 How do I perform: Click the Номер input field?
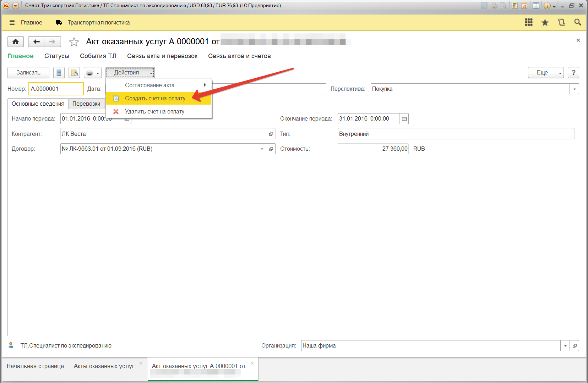pos(56,89)
